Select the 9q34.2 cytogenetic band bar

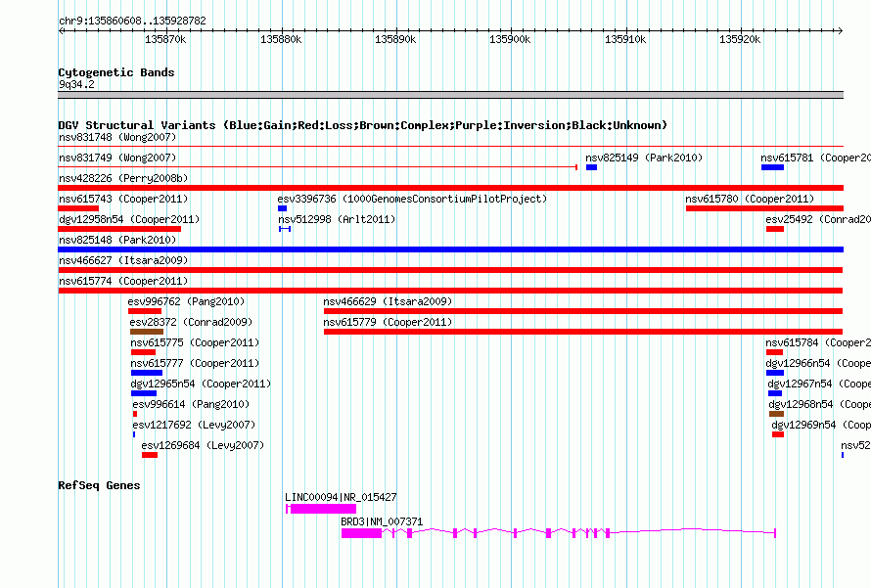tap(450, 95)
